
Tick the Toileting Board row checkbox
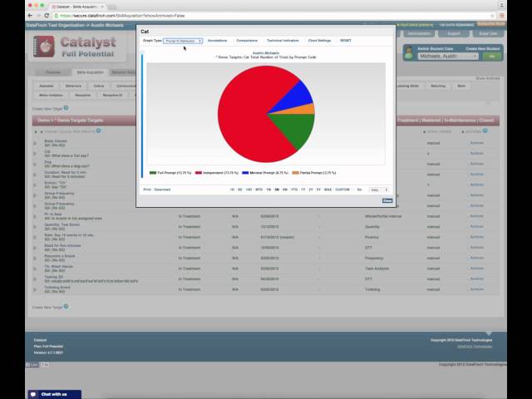pos(35,290)
